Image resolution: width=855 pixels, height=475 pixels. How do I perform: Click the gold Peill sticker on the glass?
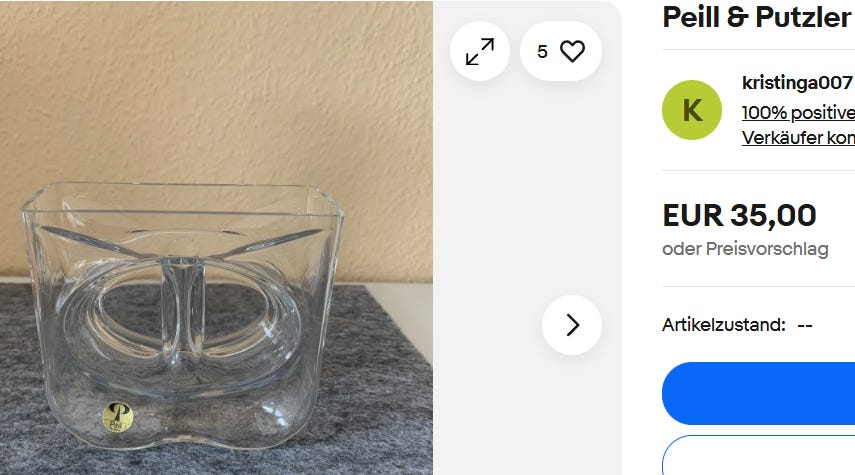click(118, 418)
